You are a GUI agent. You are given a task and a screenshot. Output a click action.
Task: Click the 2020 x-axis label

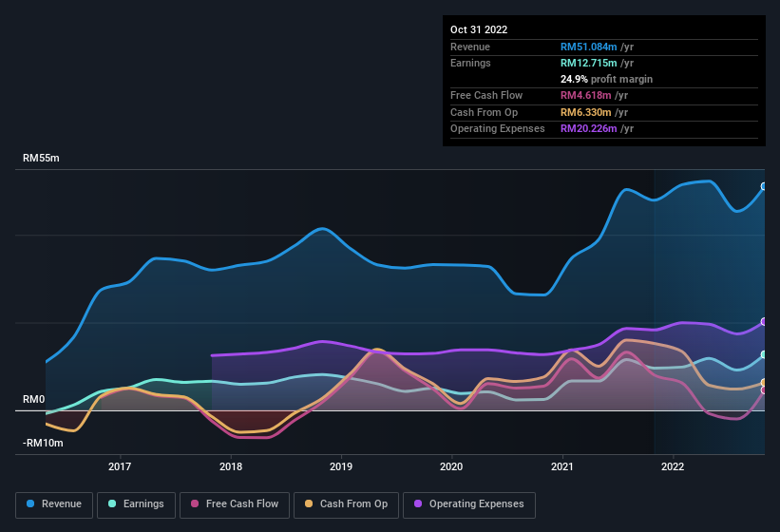[451, 466]
